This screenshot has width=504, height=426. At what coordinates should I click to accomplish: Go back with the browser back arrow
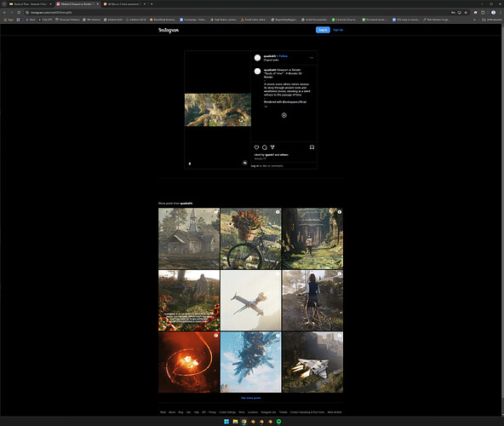(x=4, y=12)
